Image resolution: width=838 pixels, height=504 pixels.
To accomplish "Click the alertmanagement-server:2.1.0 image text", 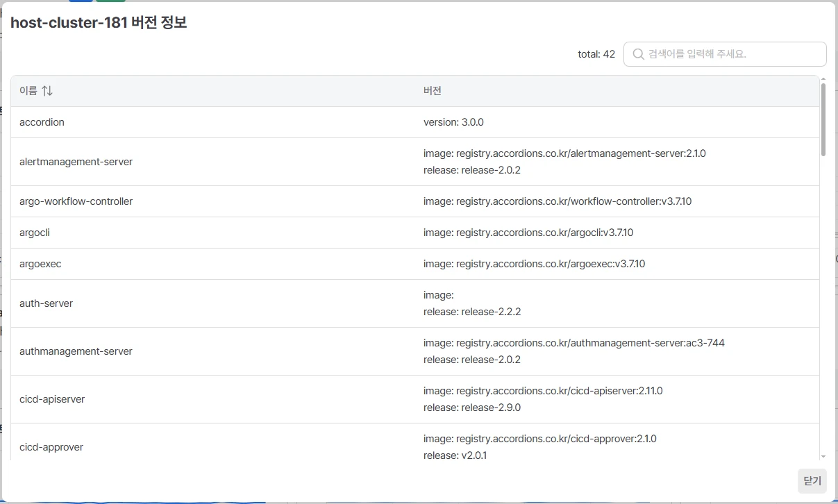I will pos(564,153).
